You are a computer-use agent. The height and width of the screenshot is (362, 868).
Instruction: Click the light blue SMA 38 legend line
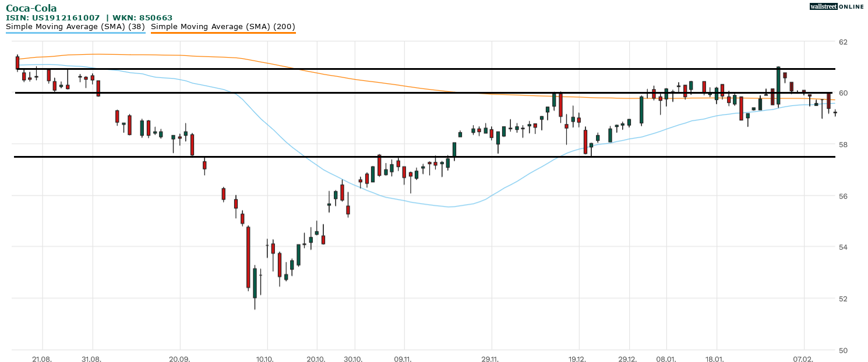(x=75, y=33)
